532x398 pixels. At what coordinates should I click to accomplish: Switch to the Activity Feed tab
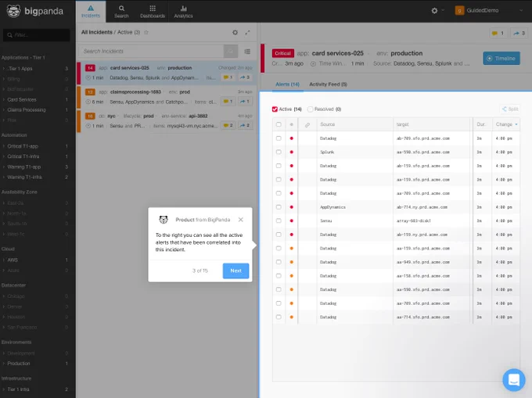click(x=328, y=84)
